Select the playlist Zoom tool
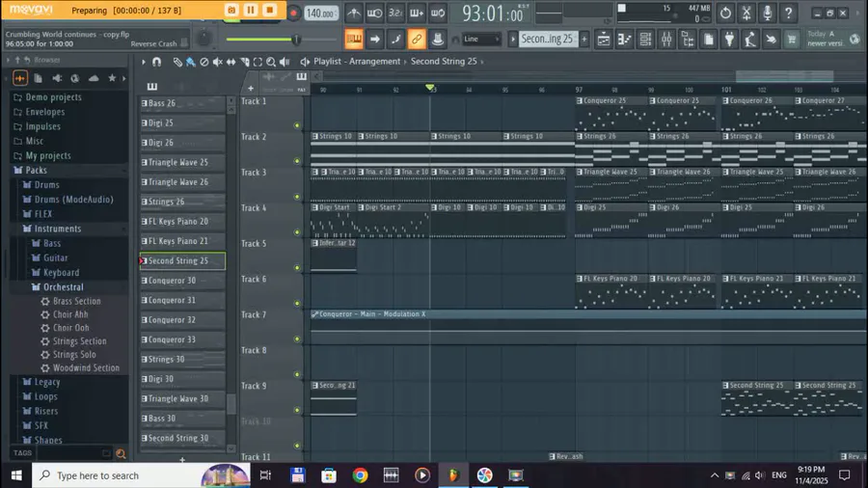The image size is (868, 488). (x=271, y=62)
